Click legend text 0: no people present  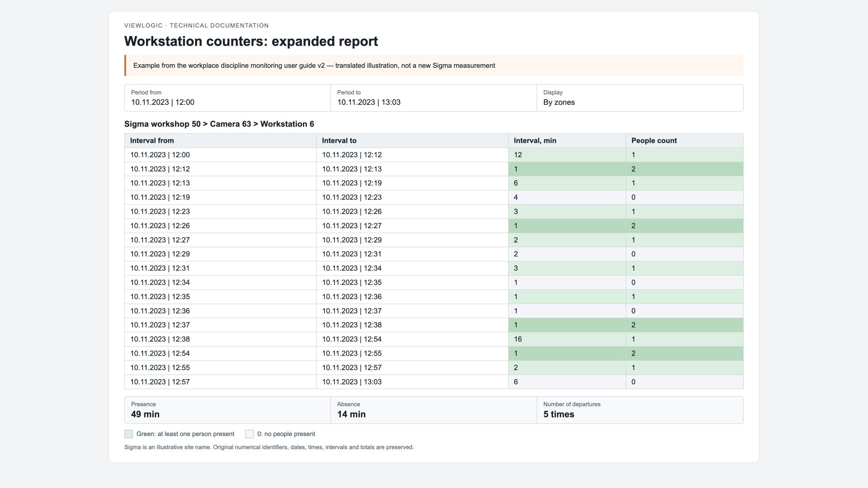286,434
